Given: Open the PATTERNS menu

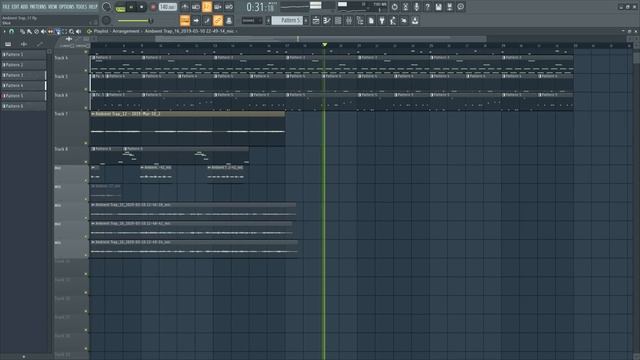Looking at the screenshot, I should (x=38, y=7).
